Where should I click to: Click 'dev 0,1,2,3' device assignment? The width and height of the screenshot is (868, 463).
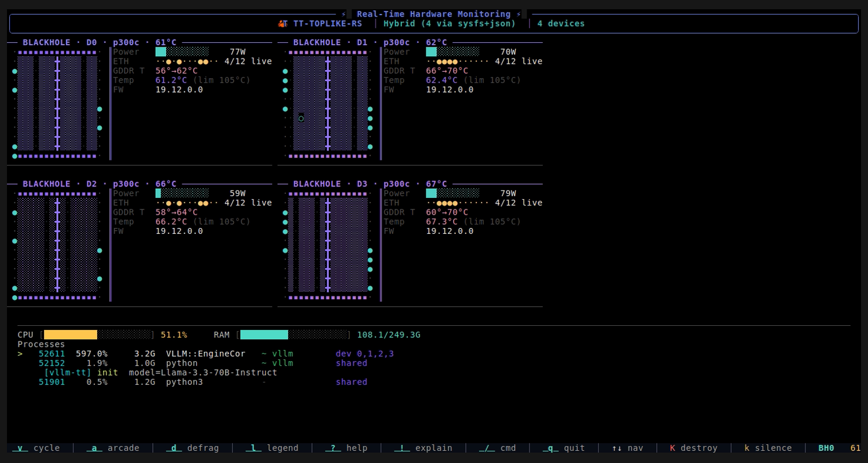365,354
